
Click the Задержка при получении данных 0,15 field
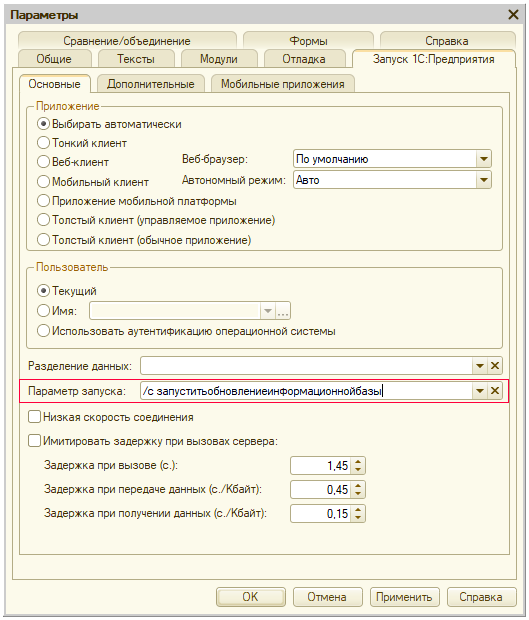(x=321, y=514)
